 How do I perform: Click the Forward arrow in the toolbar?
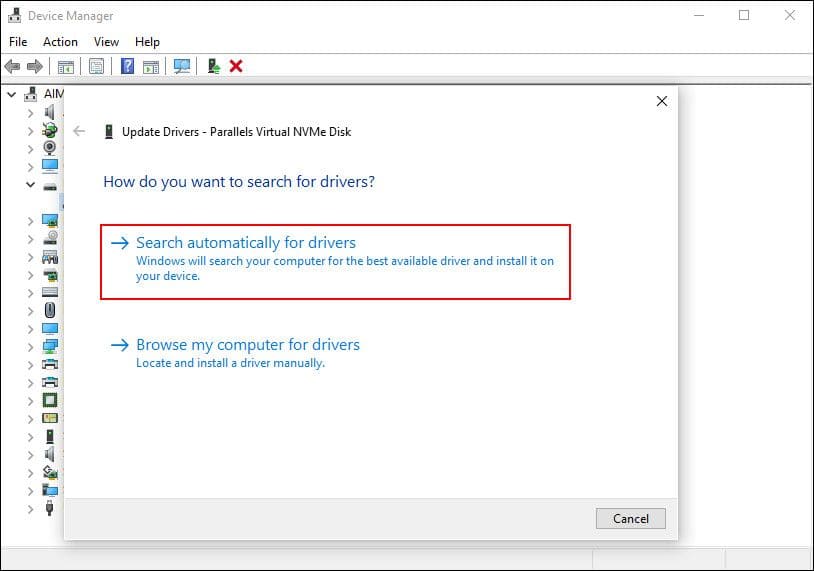coord(35,66)
